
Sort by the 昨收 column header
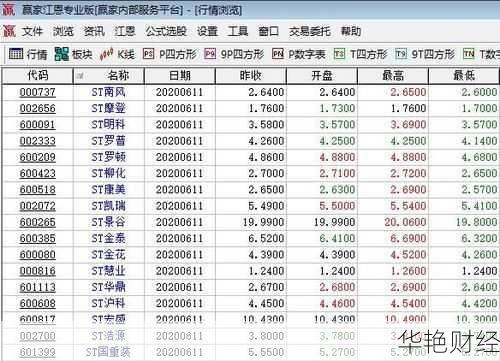click(x=251, y=76)
